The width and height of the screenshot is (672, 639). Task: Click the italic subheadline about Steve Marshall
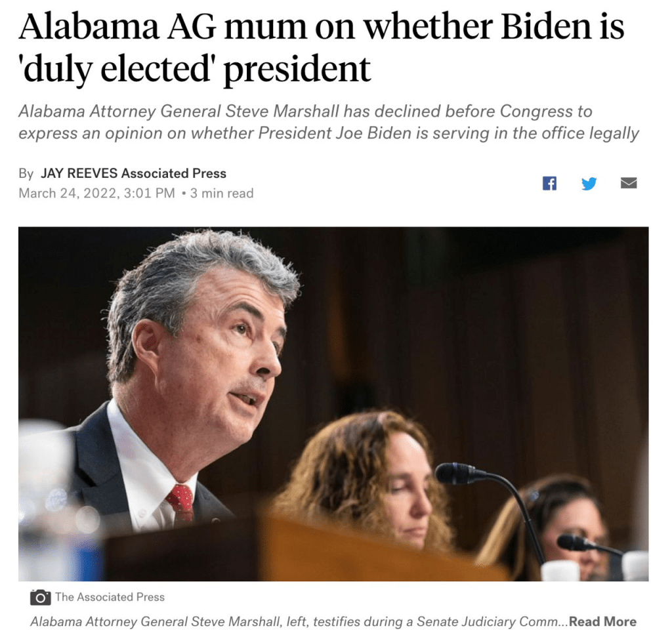coord(328,122)
